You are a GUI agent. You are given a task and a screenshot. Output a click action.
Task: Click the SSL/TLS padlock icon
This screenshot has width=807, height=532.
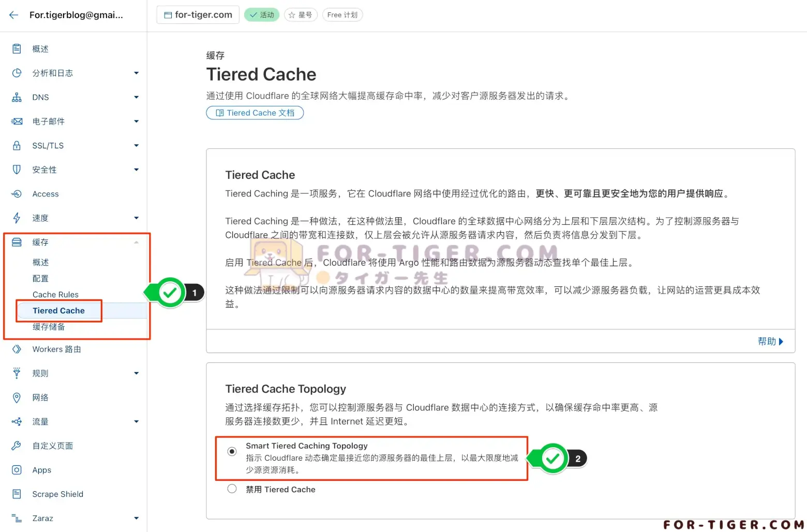click(17, 146)
